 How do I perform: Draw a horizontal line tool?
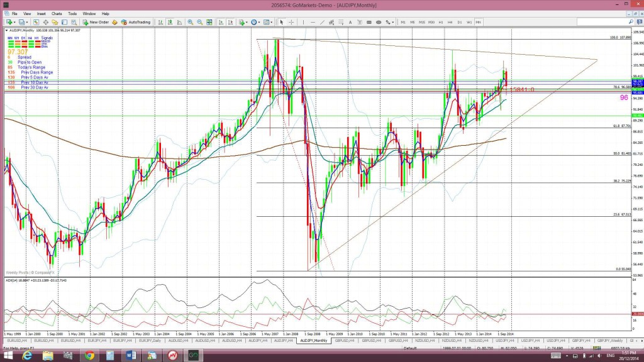(313, 22)
